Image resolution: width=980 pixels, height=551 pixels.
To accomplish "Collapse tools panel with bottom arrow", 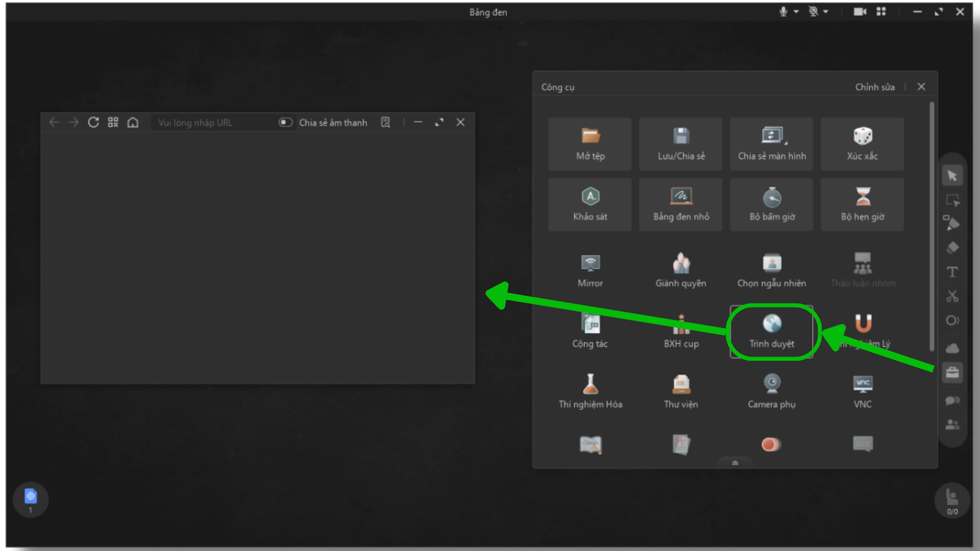I will tap(735, 463).
